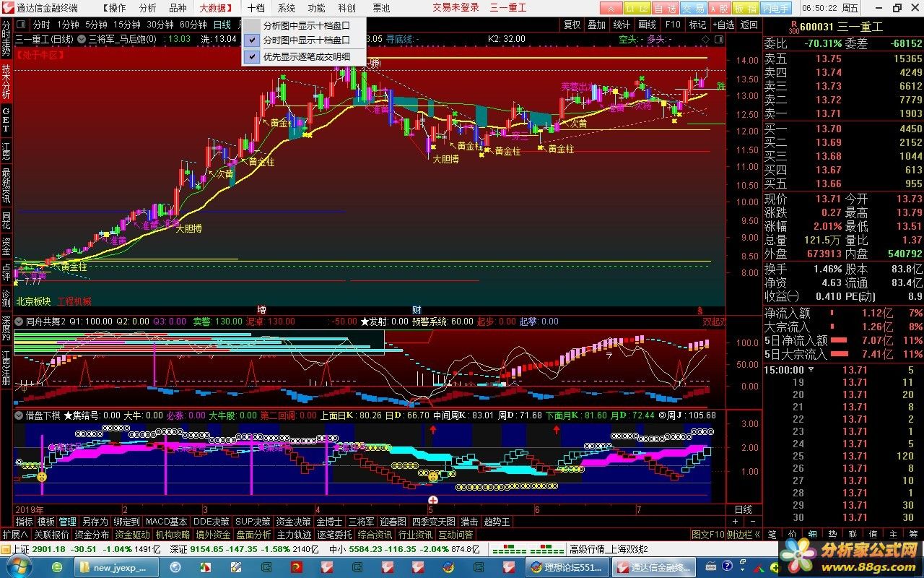Viewport: 924px width, 578px height.
Task: Expand the 扩展 panel toggle
Action: point(14,535)
